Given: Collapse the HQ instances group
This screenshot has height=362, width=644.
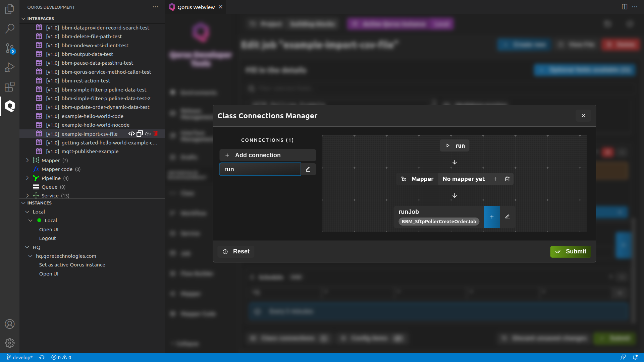Looking at the screenshot, I should [27, 247].
